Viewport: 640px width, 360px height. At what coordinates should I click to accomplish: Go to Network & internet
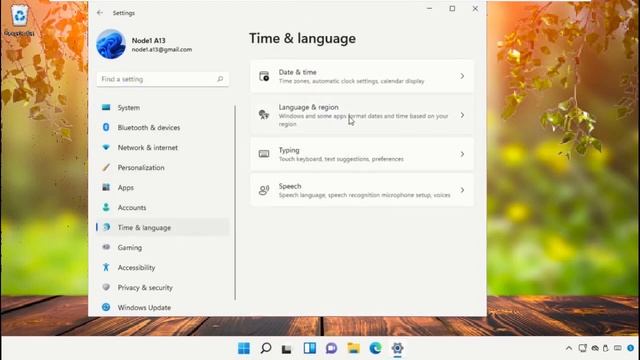(163, 147)
